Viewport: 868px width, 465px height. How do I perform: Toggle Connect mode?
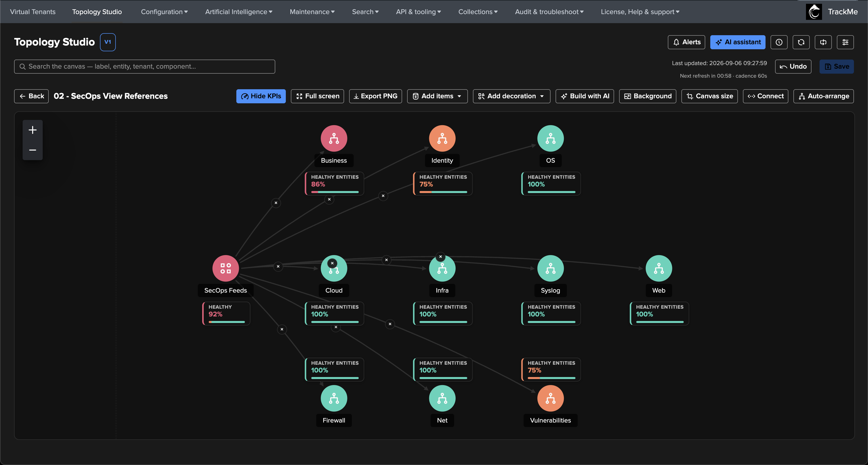(765, 96)
